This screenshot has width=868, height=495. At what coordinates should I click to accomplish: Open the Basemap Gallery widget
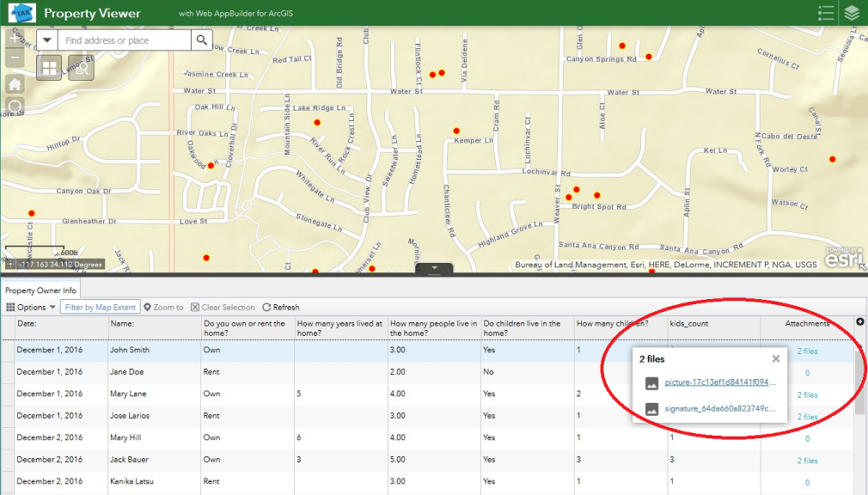pos(49,68)
